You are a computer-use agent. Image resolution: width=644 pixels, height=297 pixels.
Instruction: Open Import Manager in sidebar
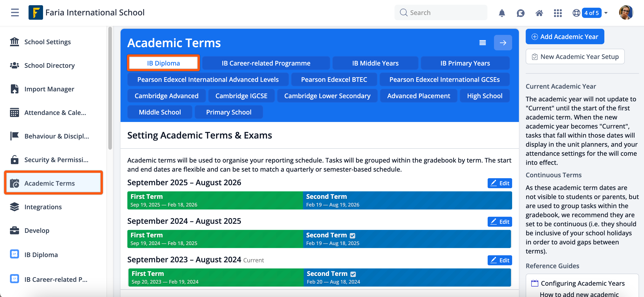tap(53, 89)
